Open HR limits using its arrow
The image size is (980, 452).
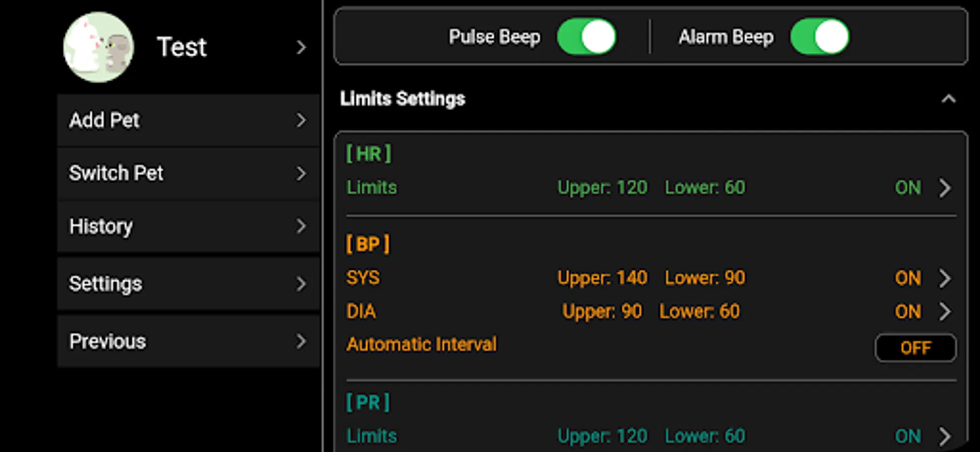pyautogui.click(x=945, y=188)
